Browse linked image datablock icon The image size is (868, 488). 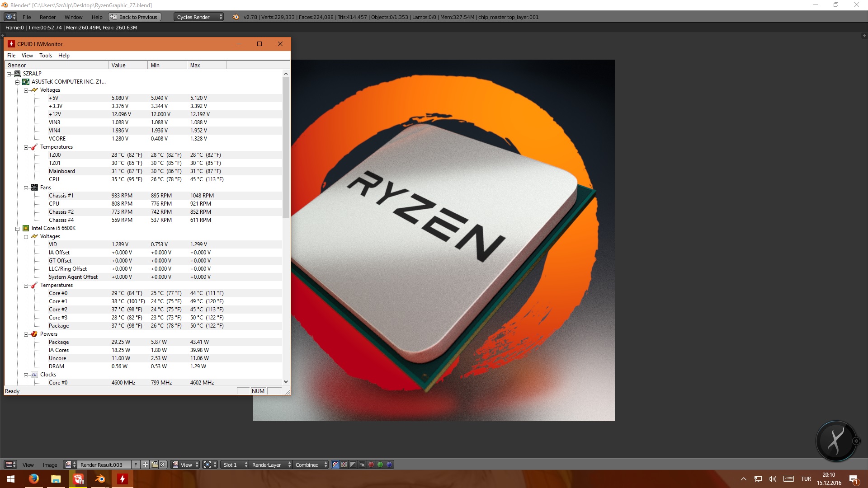70,465
